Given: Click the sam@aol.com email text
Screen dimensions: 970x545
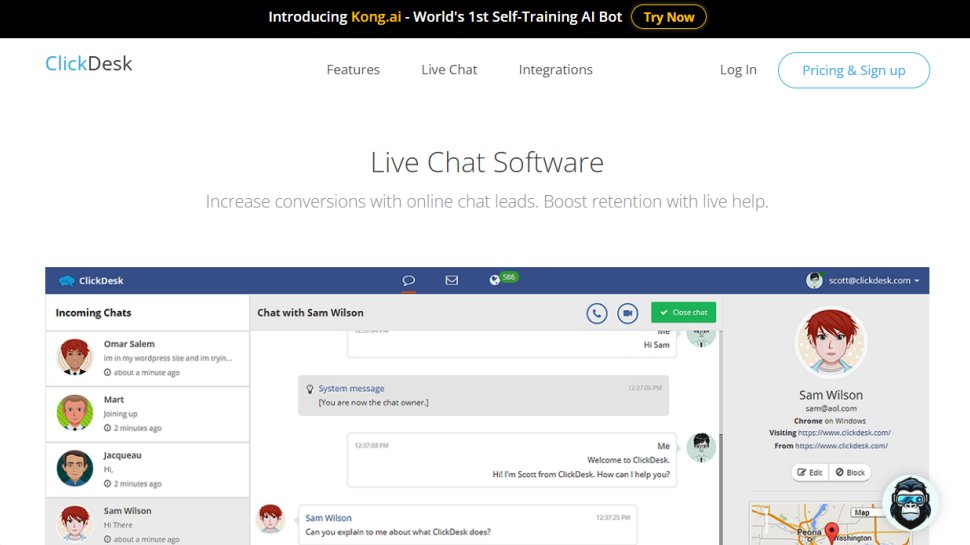Looking at the screenshot, I should click(831, 408).
